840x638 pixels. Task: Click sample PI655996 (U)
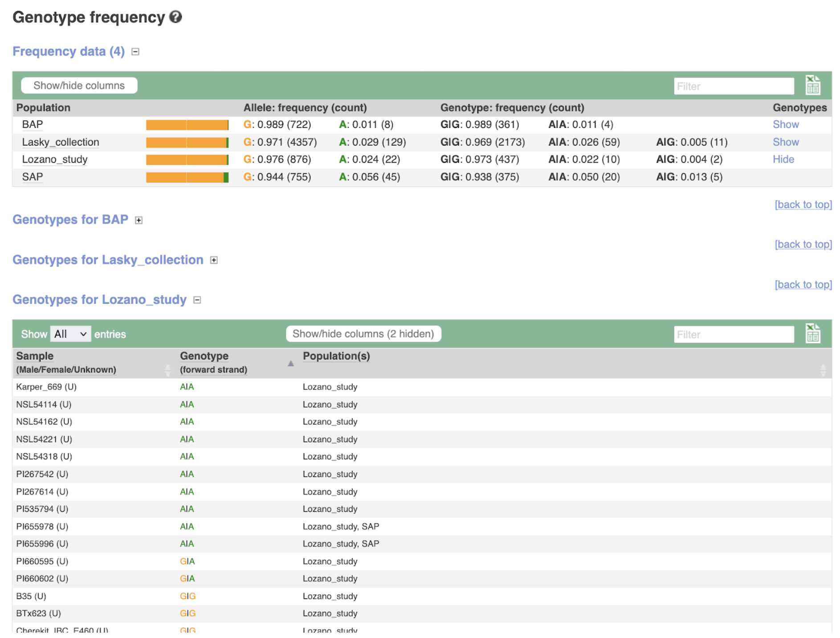42,544
